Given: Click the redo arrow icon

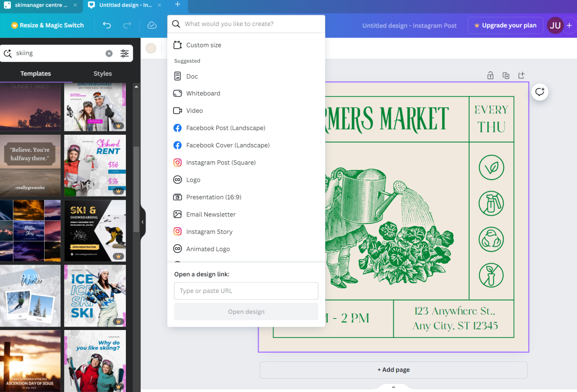Looking at the screenshot, I should click(127, 25).
